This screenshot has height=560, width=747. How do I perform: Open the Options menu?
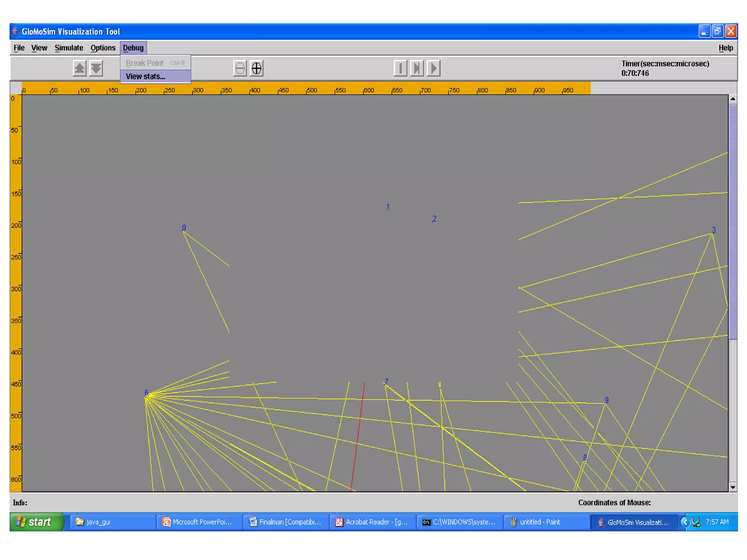[103, 48]
